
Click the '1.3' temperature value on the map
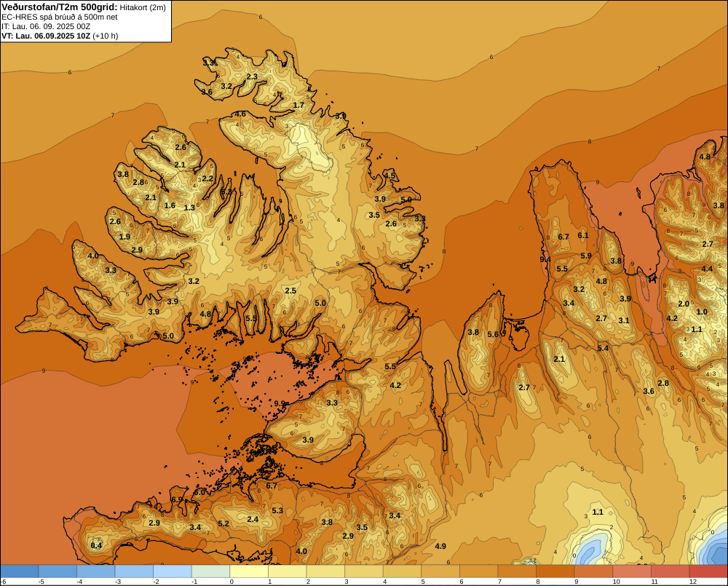coord(189,207)
